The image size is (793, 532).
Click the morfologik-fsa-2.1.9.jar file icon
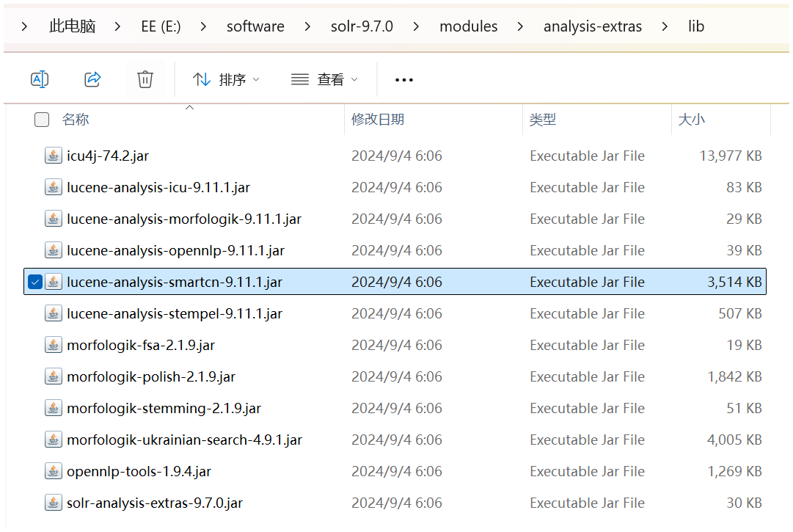[x=53, y=345]
